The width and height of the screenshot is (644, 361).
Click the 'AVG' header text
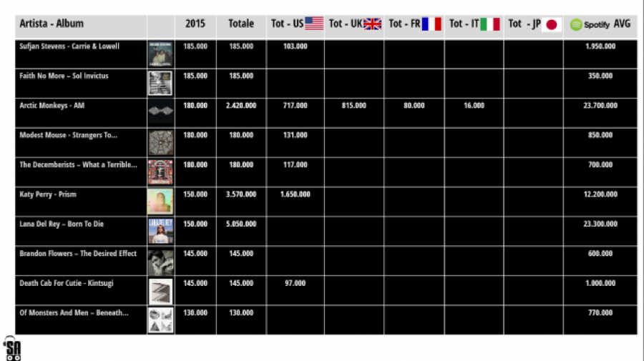pyautogui.click(x=623, y=24)
